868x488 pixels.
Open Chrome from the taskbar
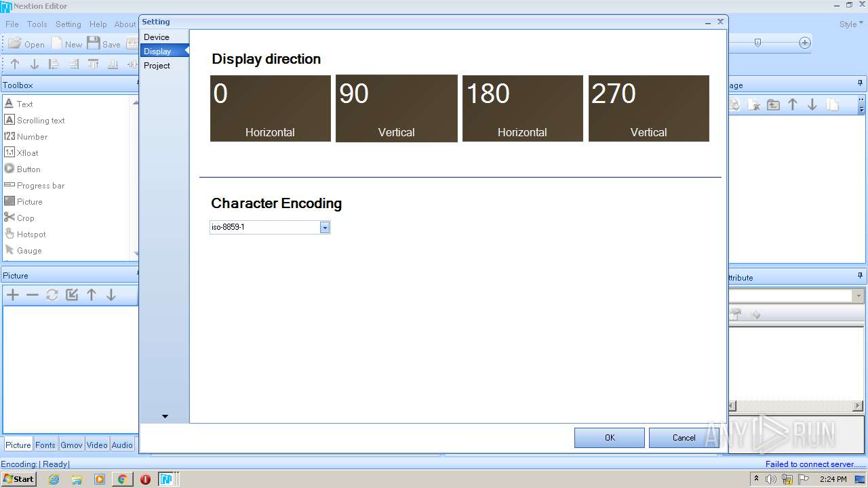[122, 479]
